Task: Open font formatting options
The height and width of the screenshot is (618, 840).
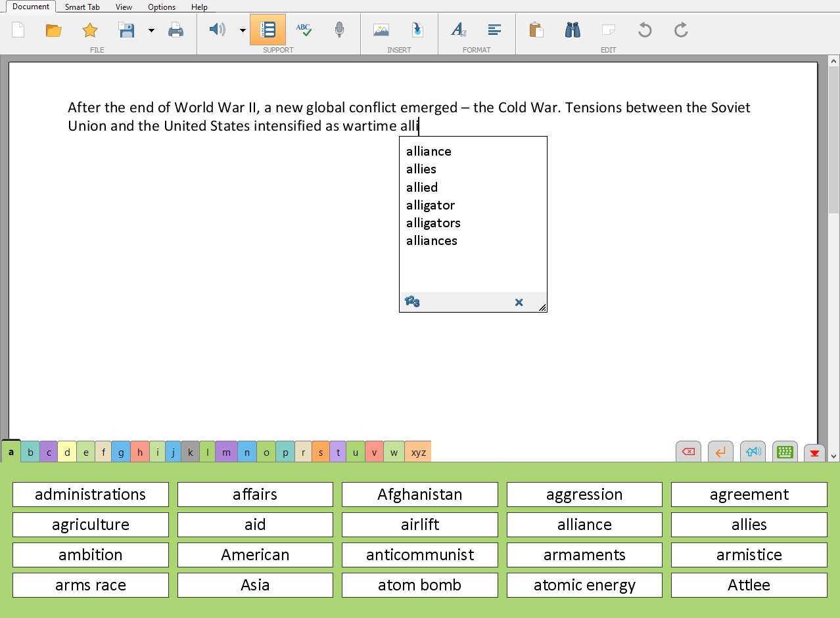Action: 459,30
